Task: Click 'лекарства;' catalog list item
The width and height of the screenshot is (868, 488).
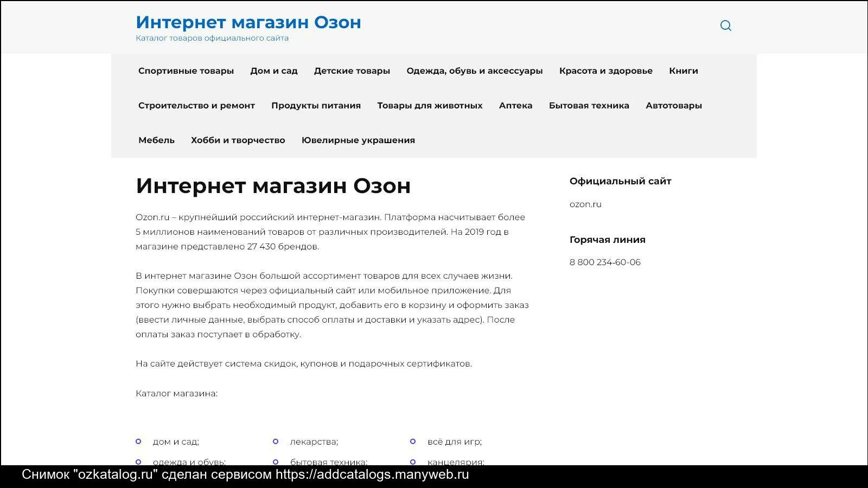Action: tap(314, 442)
